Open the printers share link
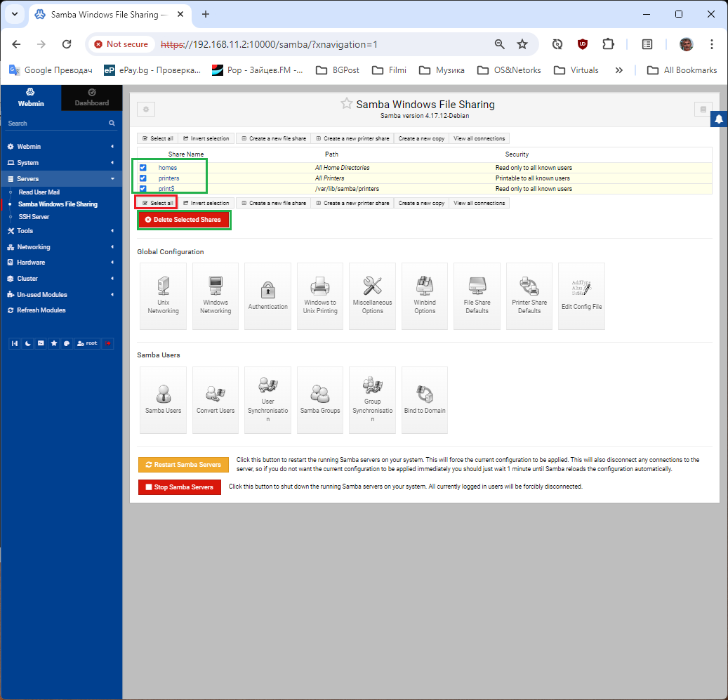The image size is (728, 700). tap(168, 178)
